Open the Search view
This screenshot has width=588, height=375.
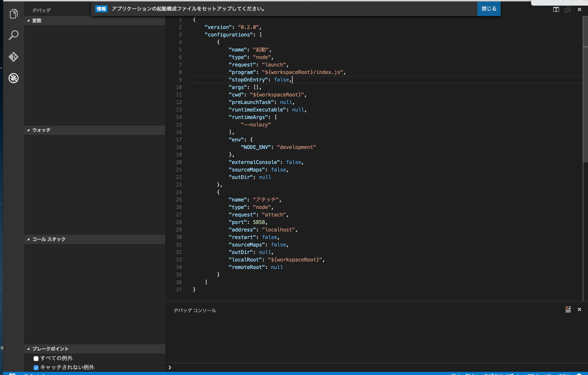click(14, 35)
